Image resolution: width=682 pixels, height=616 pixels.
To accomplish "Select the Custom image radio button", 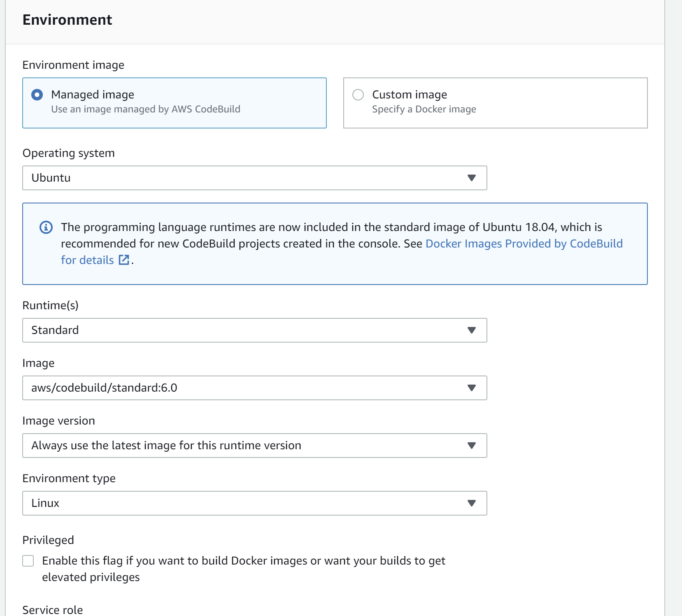I will [x=358, y=95].
